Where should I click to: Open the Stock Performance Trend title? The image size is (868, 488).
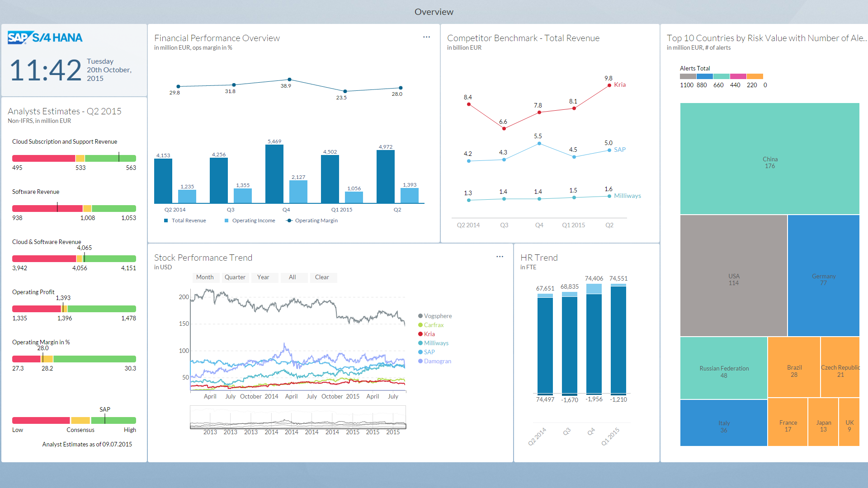(x=203, y=258)
